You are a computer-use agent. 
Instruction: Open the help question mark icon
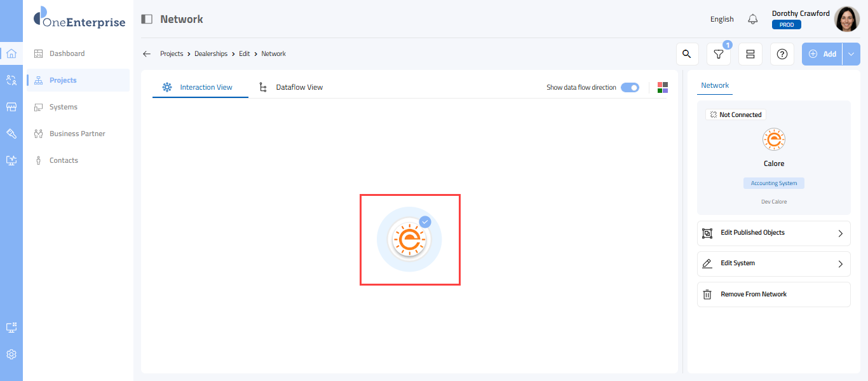(x=782, y=54)
